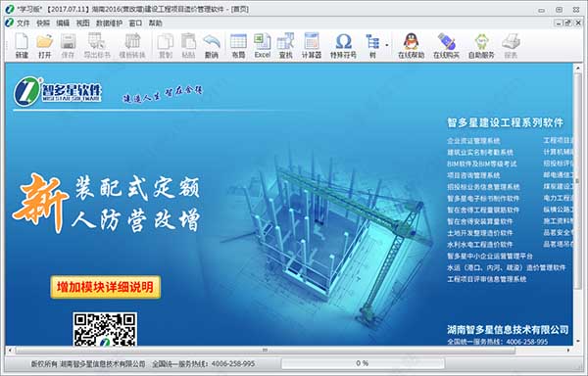Expand the 树 tree dropdown arrow

(x=387, y=45)
